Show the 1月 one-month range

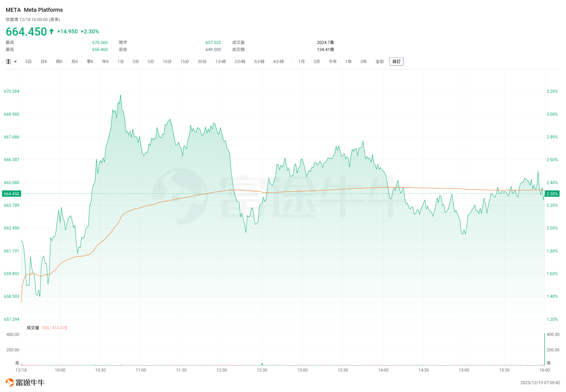pyautogui.click(x=302, y=62)
